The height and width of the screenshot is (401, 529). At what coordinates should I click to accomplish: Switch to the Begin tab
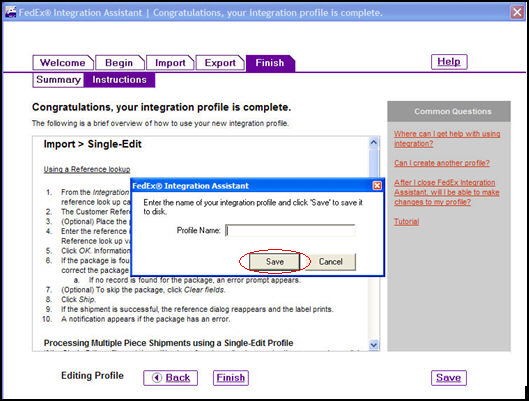pos(119,63)
